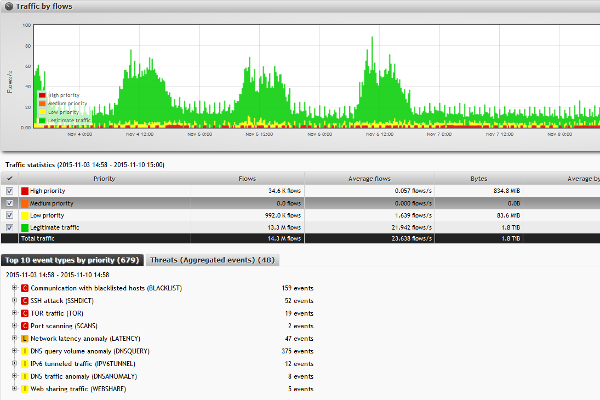Viewport: 600px width, 400px height.
Task: Click the BLACKLIST critical priority icon
Action: coord(25,288)
